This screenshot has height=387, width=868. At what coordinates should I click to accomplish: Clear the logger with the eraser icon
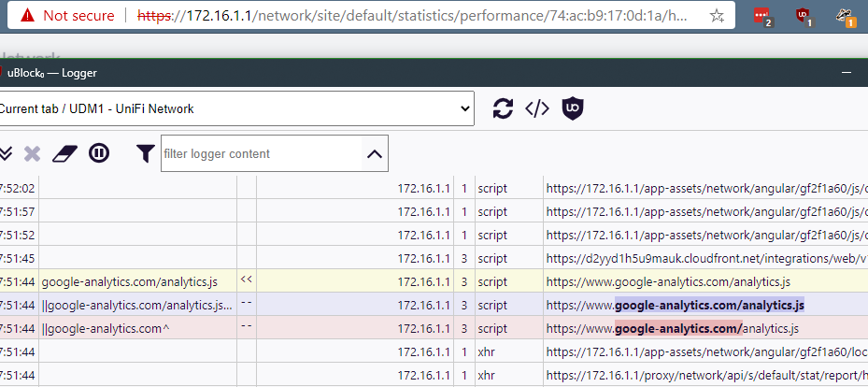[64, 153]
